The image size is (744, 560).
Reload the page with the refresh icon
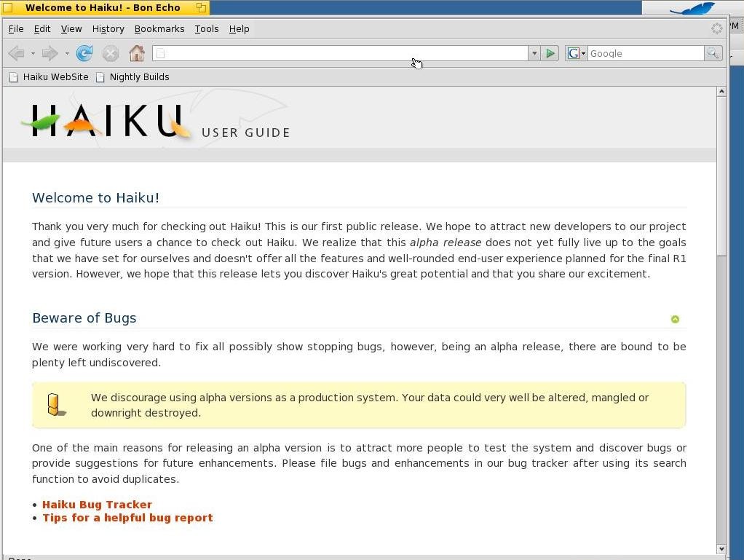84,53
